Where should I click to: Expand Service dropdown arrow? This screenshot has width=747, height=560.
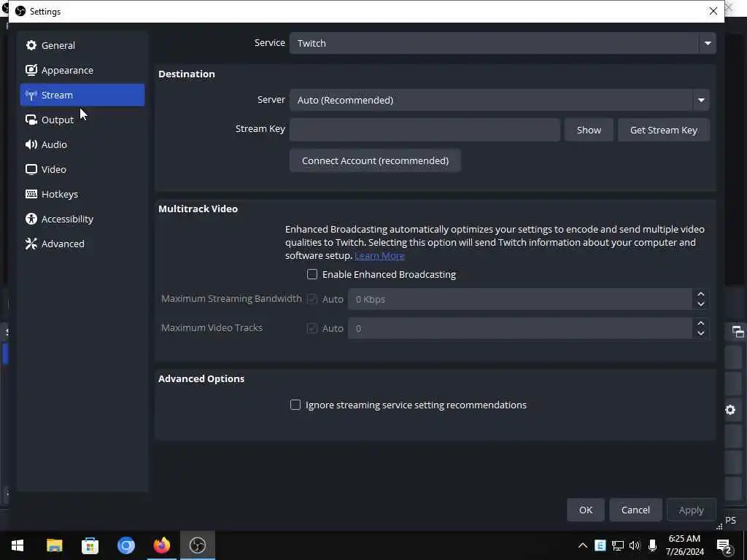pyautogui.click(x=708, y=43)
